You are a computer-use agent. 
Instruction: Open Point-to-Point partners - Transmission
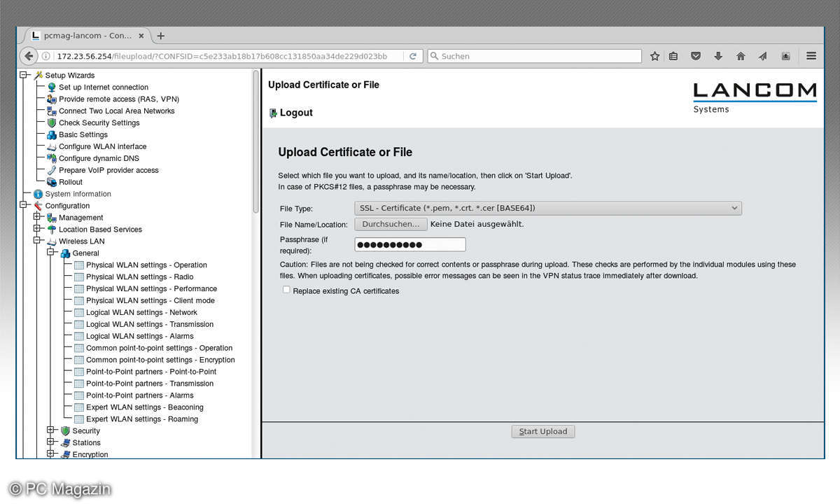click(150, 384)
